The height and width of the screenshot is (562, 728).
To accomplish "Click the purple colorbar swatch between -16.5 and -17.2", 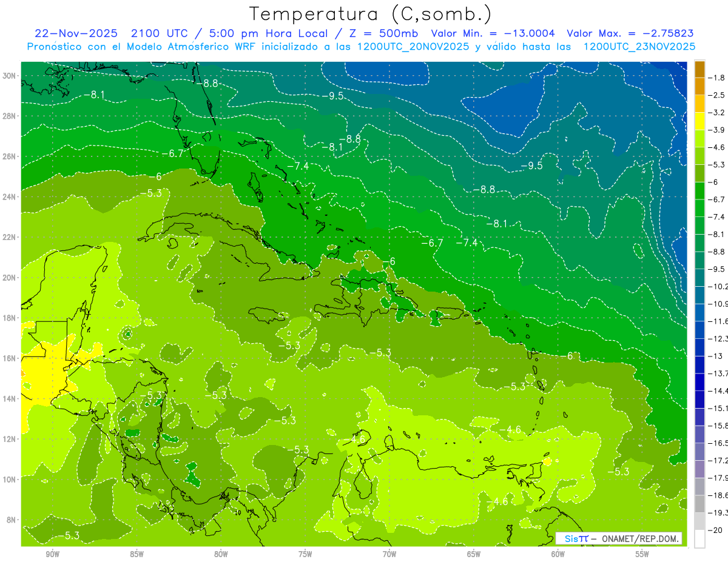I will [699, 452].
